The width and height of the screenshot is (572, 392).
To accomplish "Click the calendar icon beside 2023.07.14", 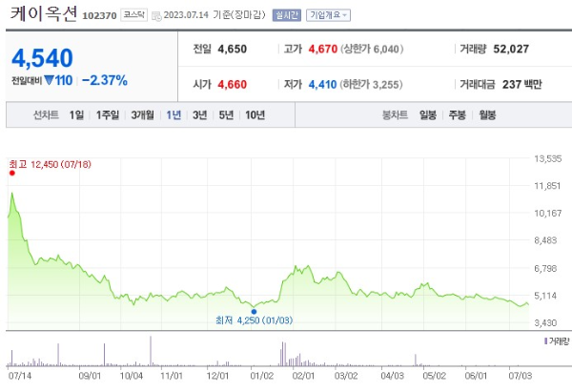I will pyautogui.click(x=156, y=16).
